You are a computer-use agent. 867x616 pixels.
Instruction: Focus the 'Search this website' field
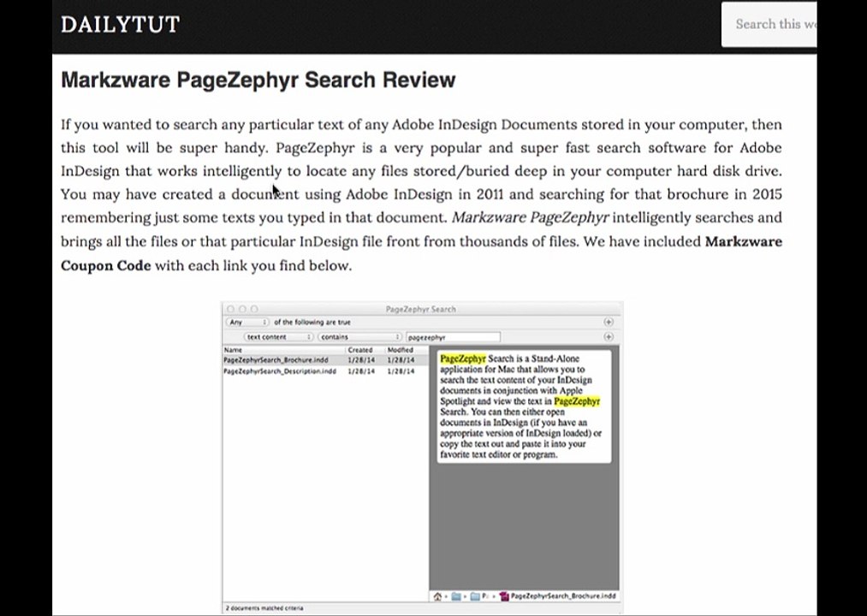[769, 24]
